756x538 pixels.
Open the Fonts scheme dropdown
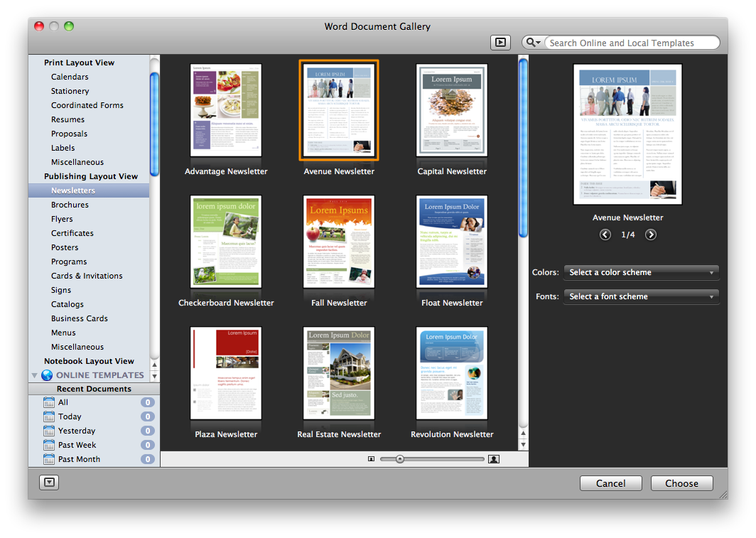coord(641,296)
